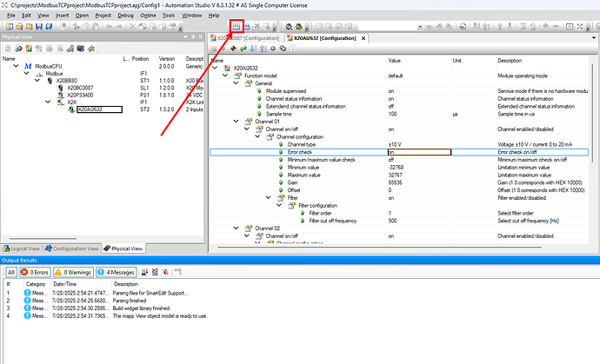Click the first Debug bug icon
Screen dimensions: 600x364
(289, 26)
